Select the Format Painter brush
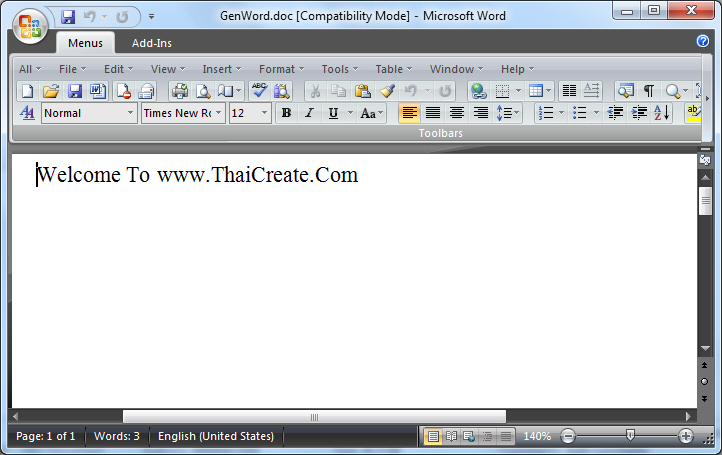The image size is (722, 455). (387, 91)
